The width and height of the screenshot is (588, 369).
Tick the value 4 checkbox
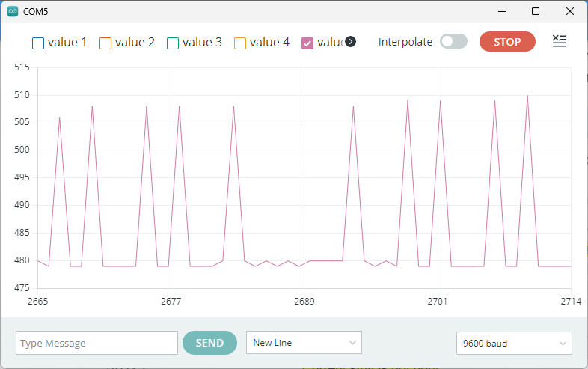click(240, 43)
